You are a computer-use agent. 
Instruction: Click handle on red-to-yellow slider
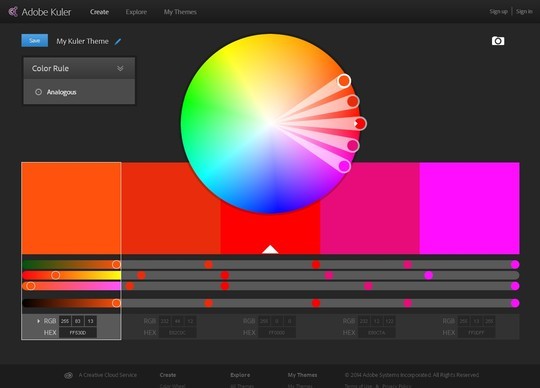click(55, 275)
